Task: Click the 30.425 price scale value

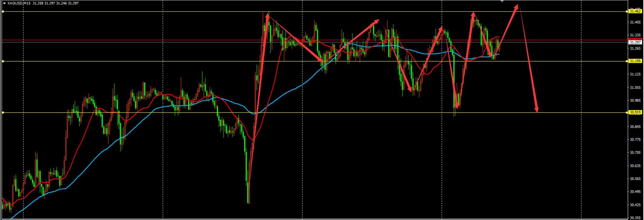Action: (x=635, y=205)
